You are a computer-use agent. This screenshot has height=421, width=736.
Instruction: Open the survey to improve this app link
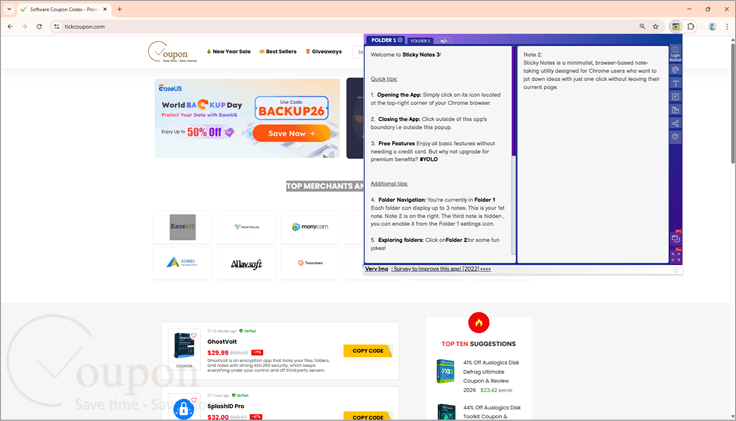pyautogui.click(x=442, y=269)
